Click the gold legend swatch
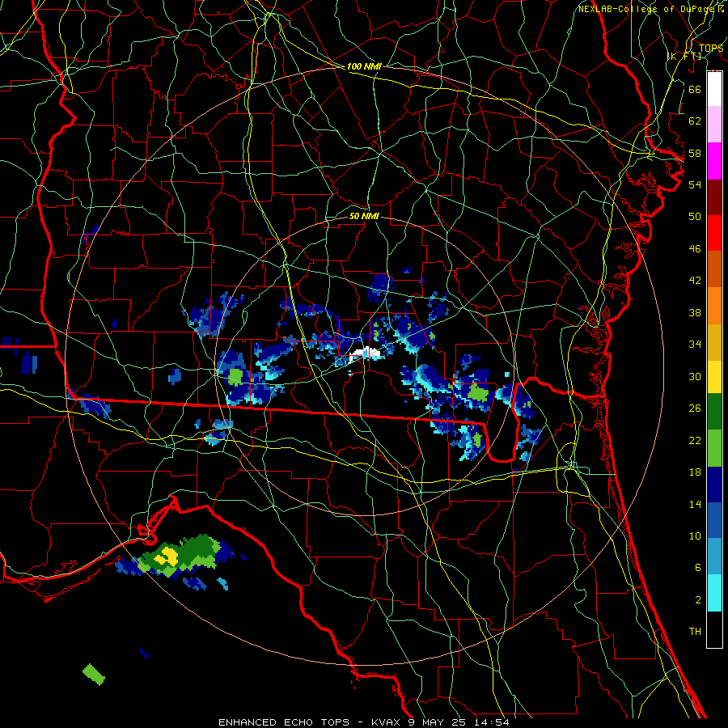 pos(714,342)
